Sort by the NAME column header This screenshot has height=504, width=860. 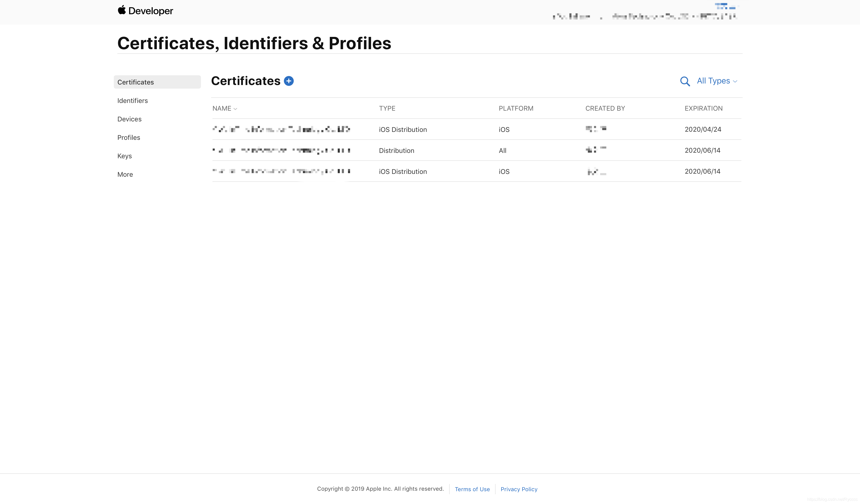224,108
